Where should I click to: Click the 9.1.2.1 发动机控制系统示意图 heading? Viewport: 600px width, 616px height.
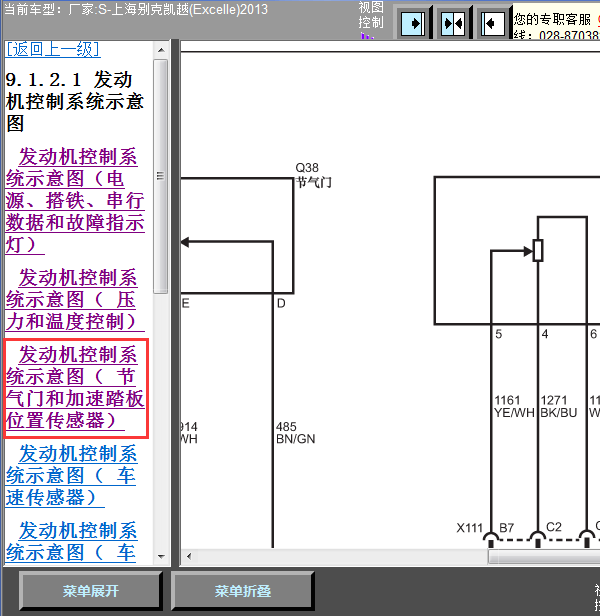pos(75,102)
